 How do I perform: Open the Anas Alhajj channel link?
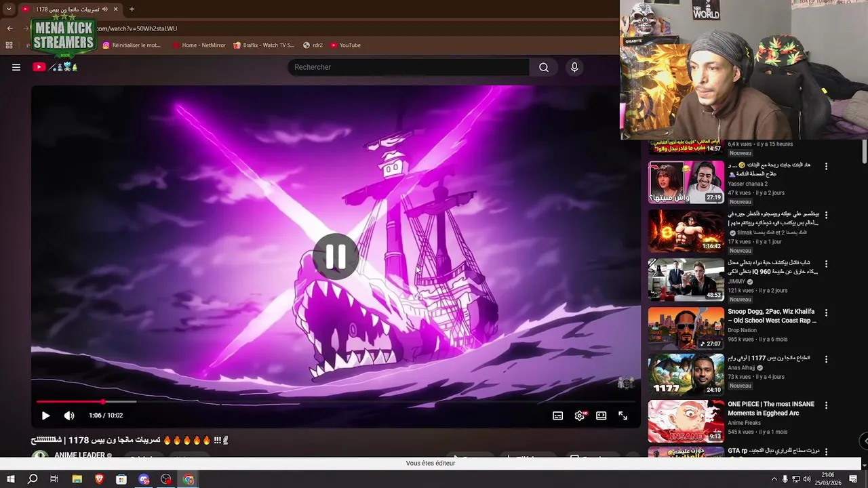pos(741,368)
